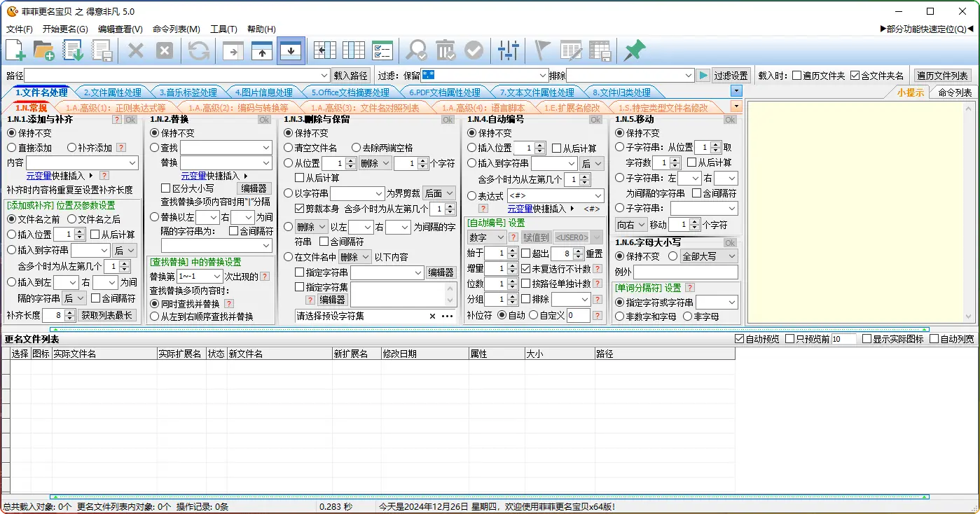
Task: Enable the 显示实际图标 checkbox
Action: (x=867, y=339)
